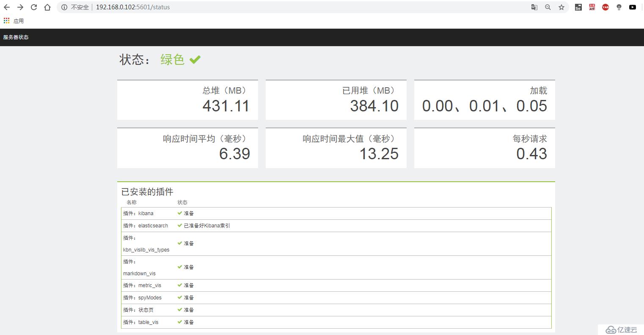
Task: Click the max response time 13.25
Action: (x=379, y=154)
